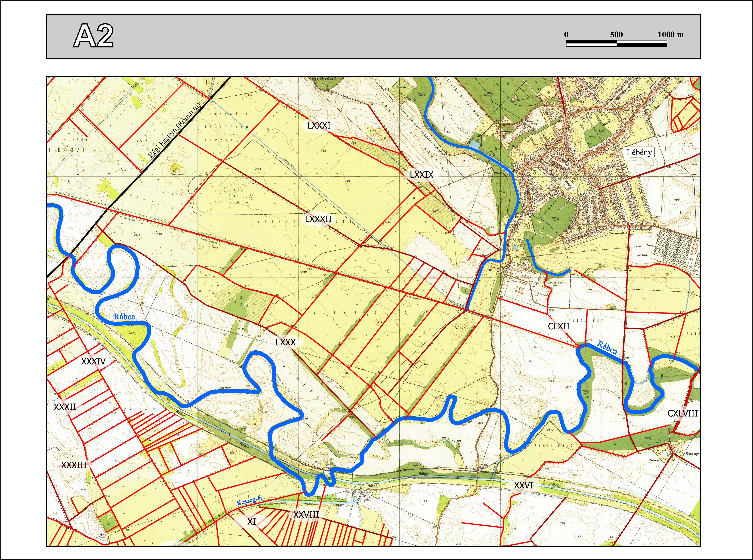Click the XXVI parcel label
The image size is (753, 560).
coord(523,485)
